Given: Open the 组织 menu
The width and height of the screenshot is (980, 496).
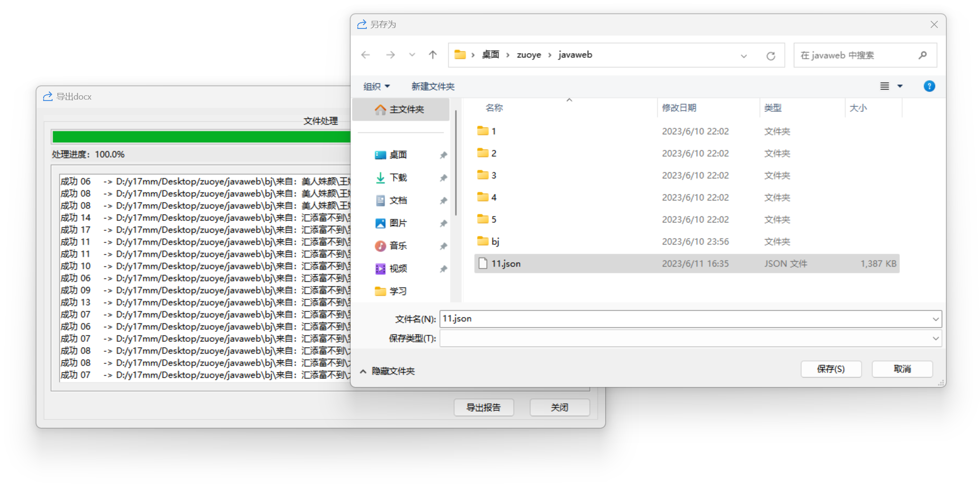Looking at the screenshot, I should pos(376,86).
